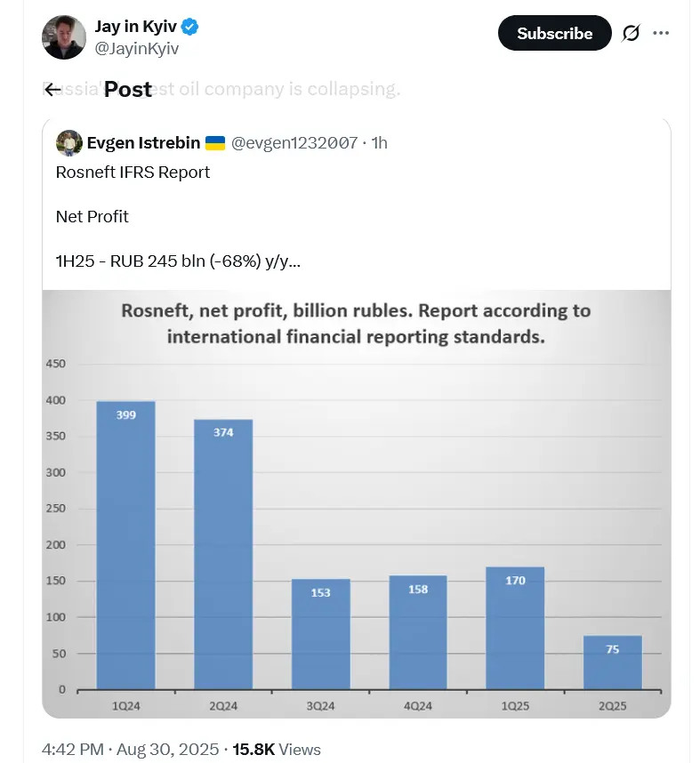Screen dimensions: 700x763
Task: Open the Jay in Kyiv display name
Action: coord(135,28)
